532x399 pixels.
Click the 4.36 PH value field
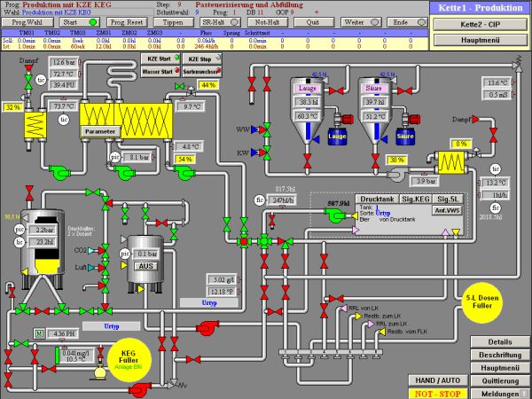point(64,332)
